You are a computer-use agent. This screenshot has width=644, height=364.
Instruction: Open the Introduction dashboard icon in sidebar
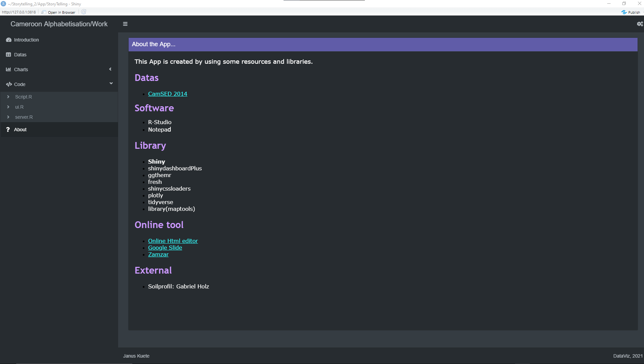click(9, 40)
